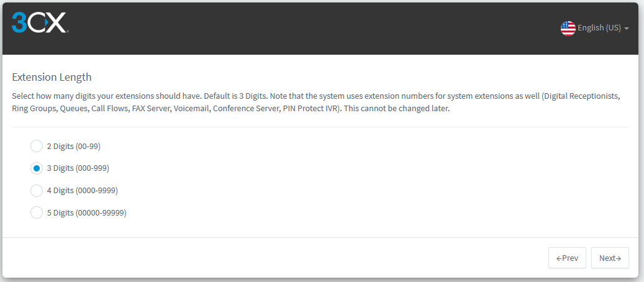
Task: Enable the 5 Digits radio button
Action: 37,212
